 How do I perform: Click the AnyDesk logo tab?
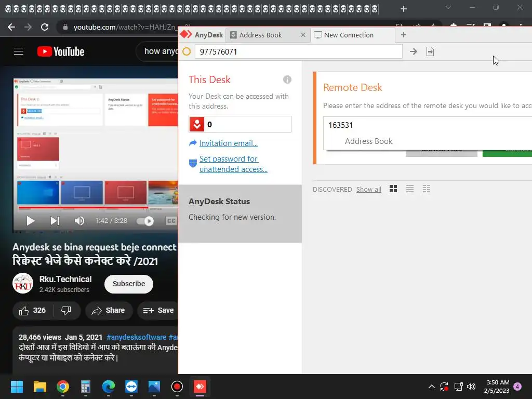point(202,35)
